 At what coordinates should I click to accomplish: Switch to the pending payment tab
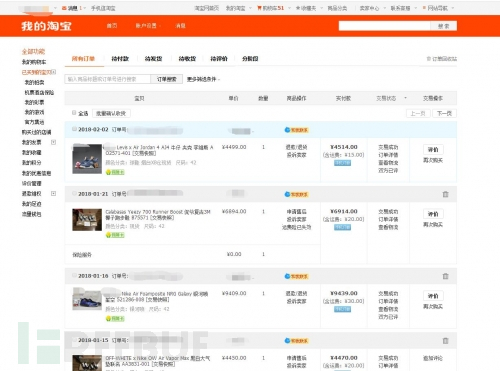point(120,59)
